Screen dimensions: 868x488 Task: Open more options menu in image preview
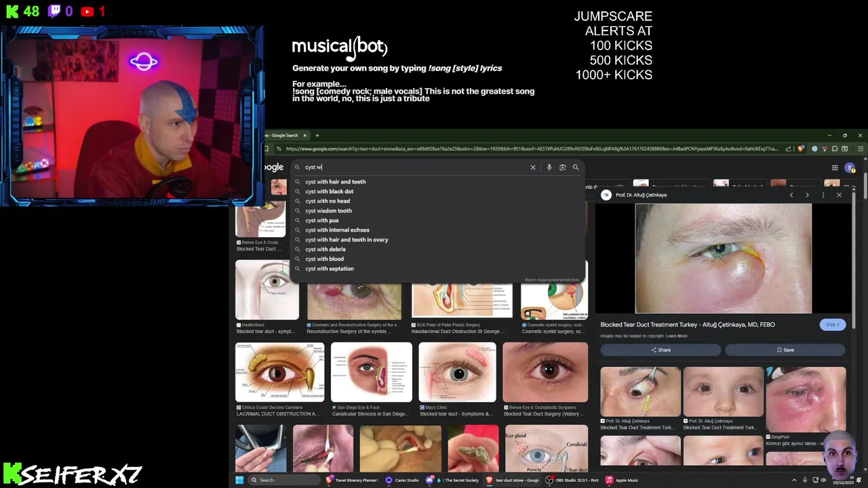823,195
